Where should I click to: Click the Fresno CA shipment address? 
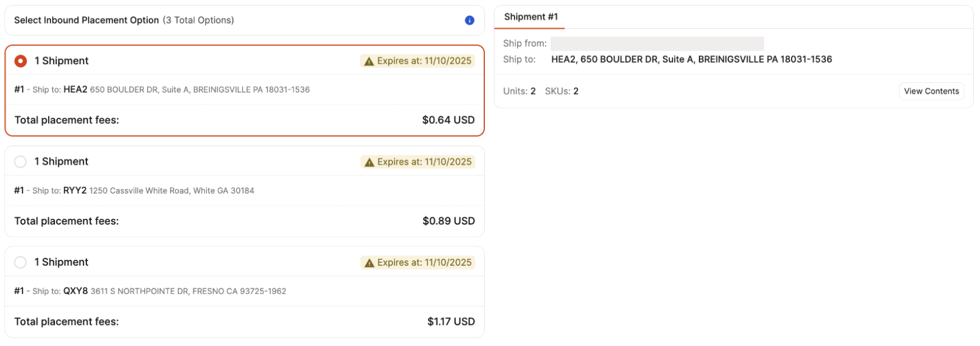pyautogui.click(x=188, y=291)
